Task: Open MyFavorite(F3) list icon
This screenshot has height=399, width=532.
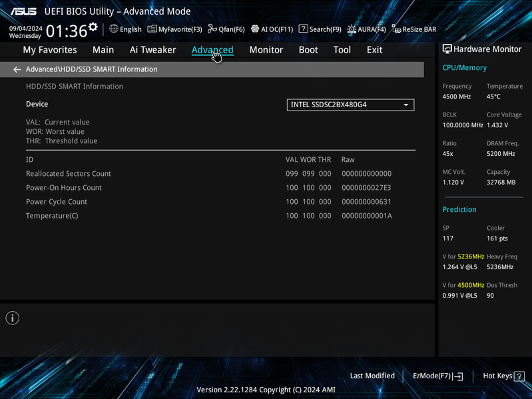Action: 152,29
